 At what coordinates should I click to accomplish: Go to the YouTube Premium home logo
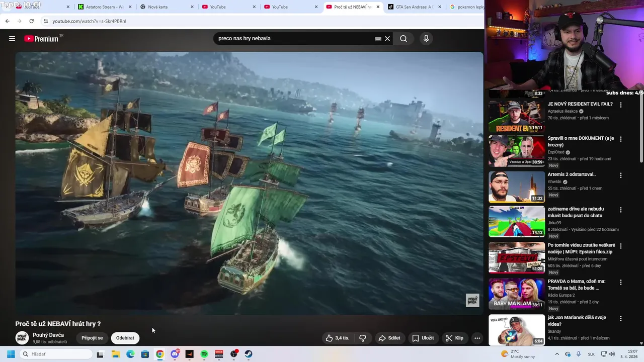pos(42,39)
